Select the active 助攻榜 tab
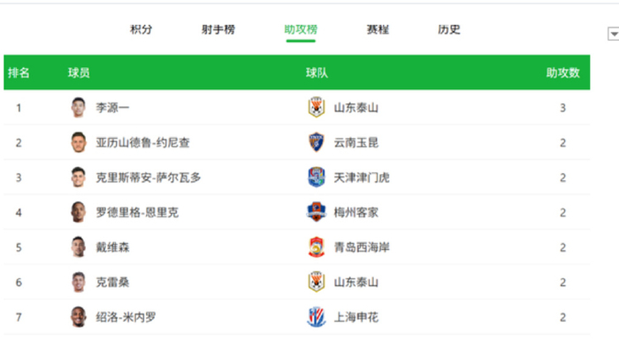 (x=301, y=29)
